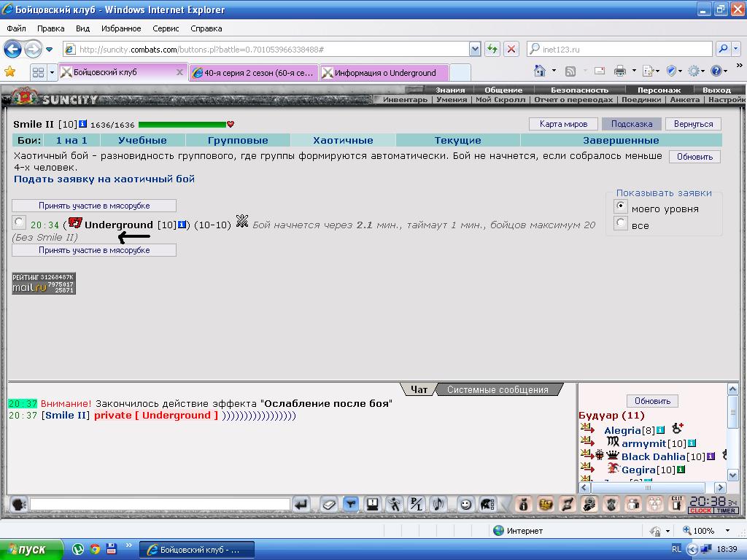
Task: Click the EXIT door icon
Action: tap(676, 504)
